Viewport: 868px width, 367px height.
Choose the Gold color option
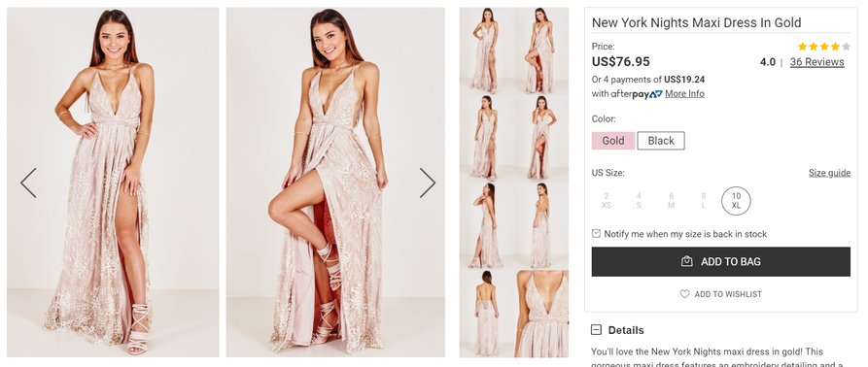point(613,141)
